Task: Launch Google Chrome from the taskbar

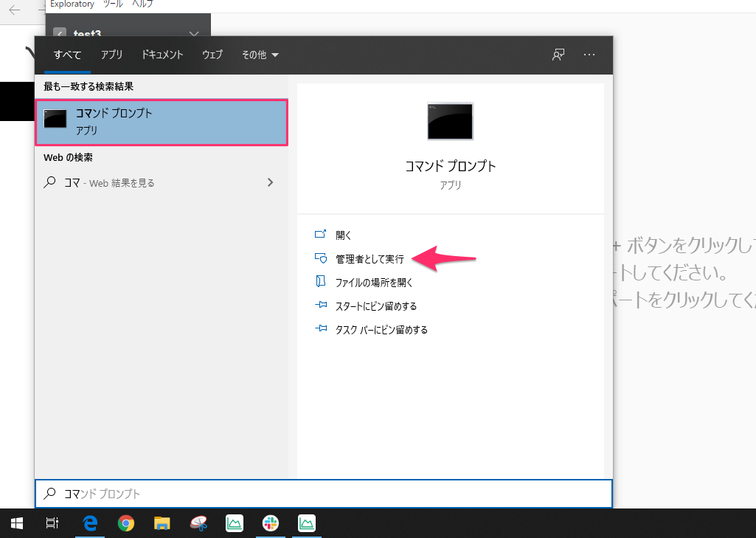Action: click(x=126, y=523)
